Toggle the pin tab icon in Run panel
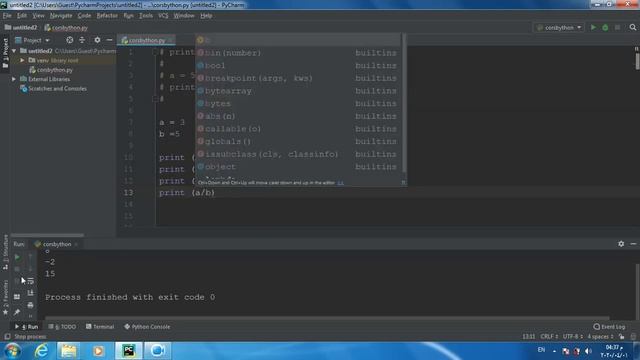Viewport: 640px width, 360px height. coord(17,312)
